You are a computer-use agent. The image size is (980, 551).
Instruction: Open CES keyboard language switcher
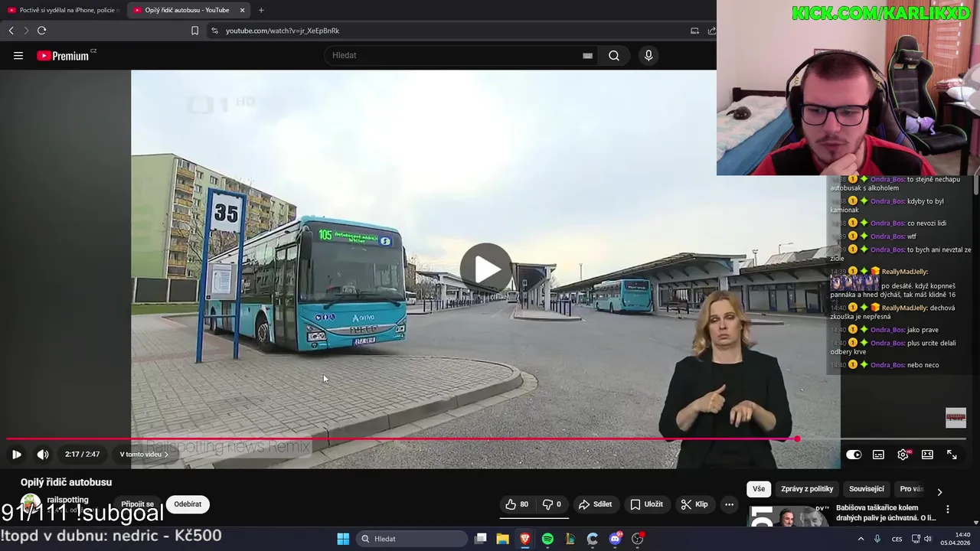point(897,539)
